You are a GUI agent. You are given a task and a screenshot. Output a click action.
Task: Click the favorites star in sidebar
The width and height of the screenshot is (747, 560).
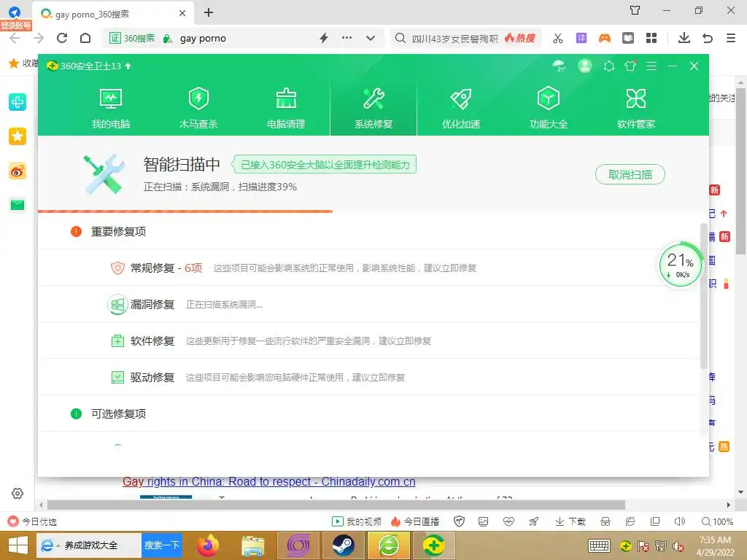18,136
